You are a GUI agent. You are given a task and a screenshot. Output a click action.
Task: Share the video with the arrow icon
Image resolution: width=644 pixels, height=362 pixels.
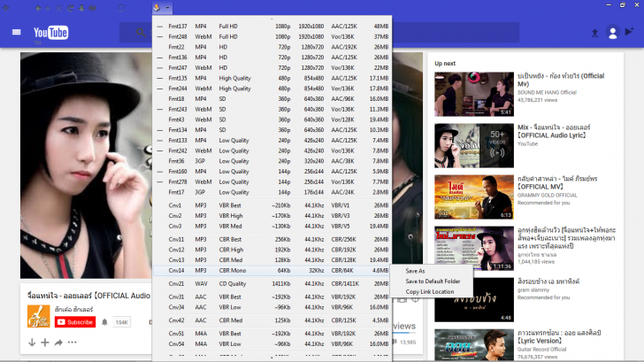[x=58, y=343]
